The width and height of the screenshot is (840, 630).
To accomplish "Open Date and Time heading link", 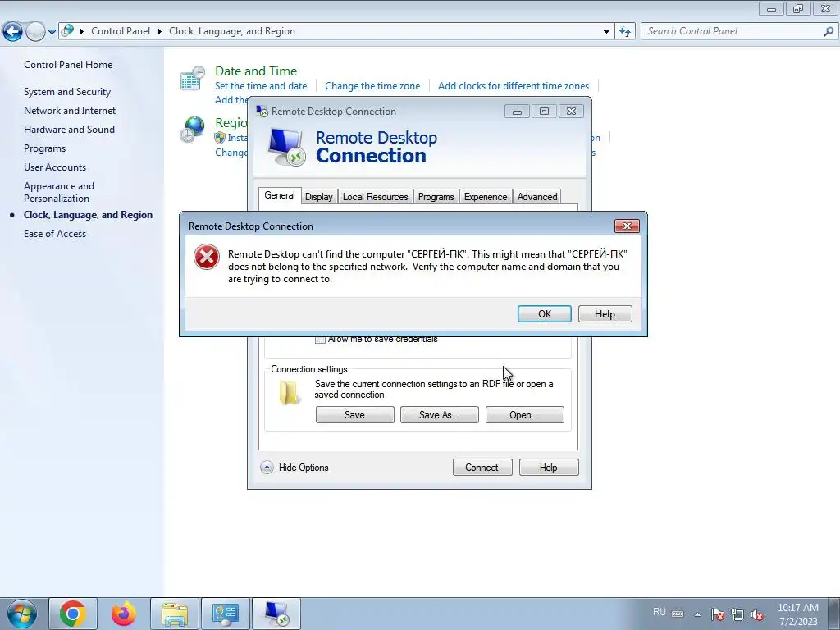I will click(256, 71).
